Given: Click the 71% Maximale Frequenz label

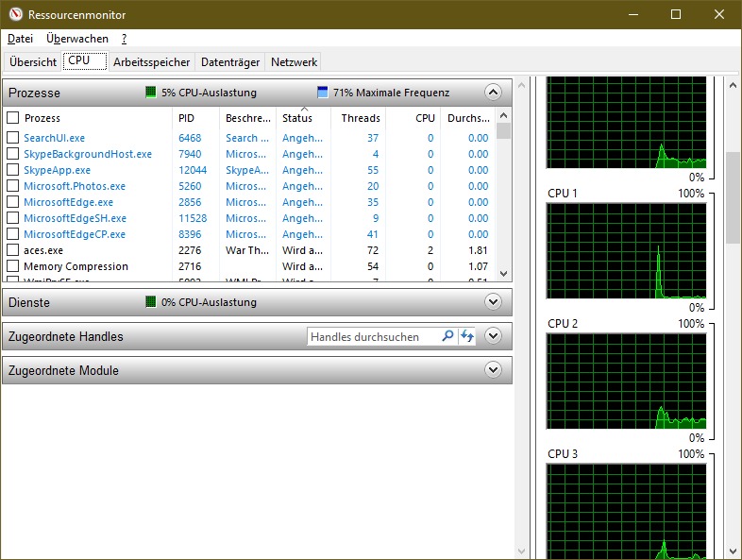Looking at the screenshot, I should 392,93.
